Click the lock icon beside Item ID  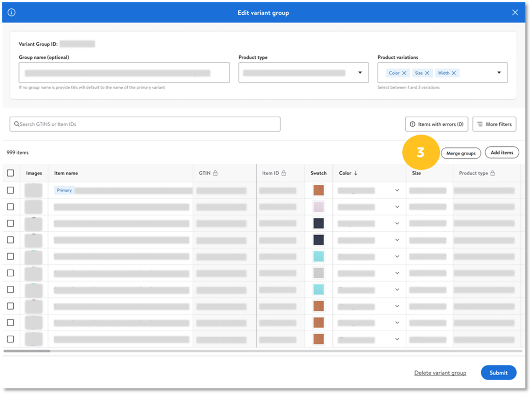pos(284,173)
